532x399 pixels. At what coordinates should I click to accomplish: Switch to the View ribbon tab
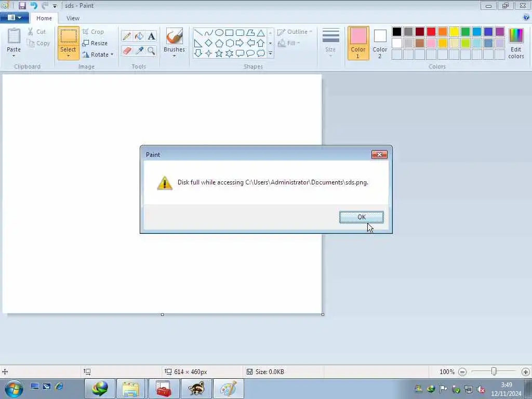(x=73, y=18)
